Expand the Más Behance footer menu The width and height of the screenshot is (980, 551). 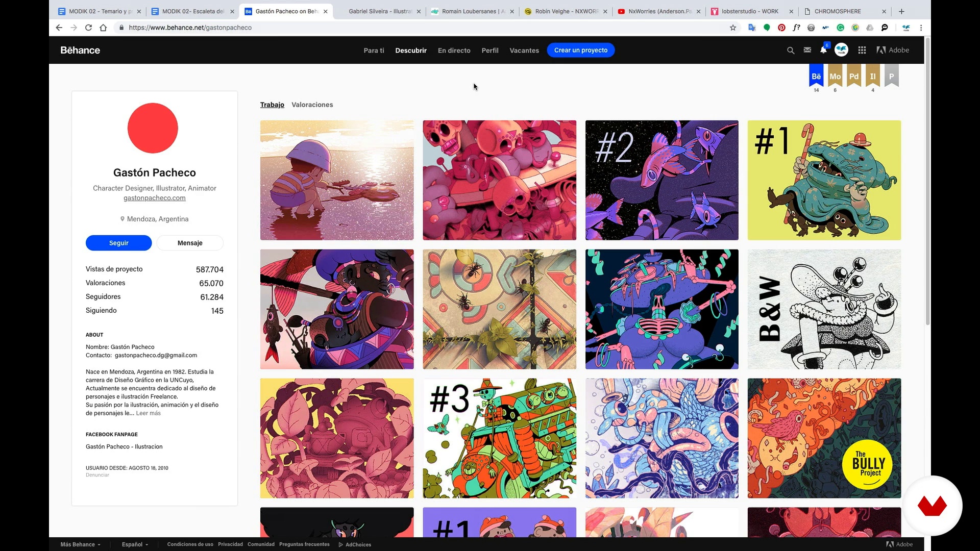click(x=80, y=544)
